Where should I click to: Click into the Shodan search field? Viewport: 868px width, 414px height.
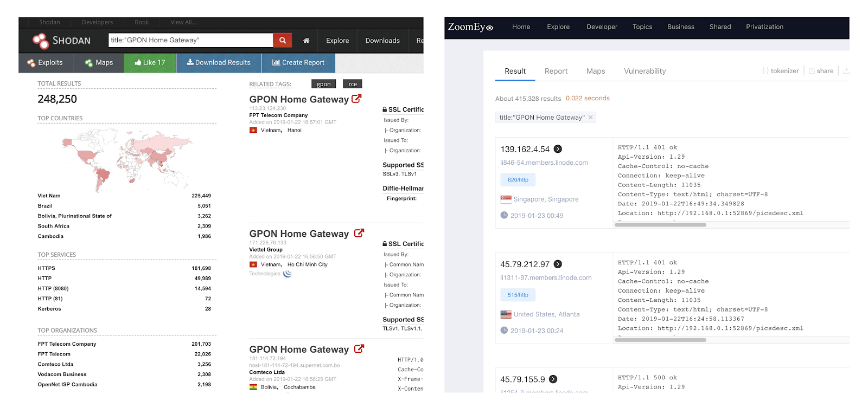pos(190,40)
